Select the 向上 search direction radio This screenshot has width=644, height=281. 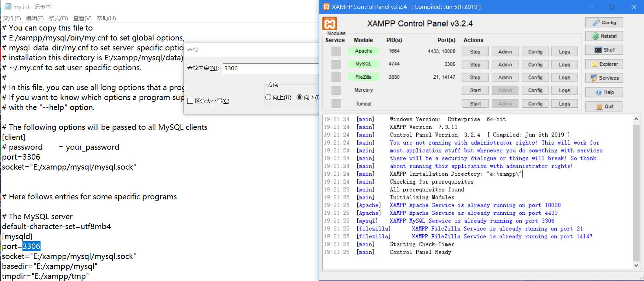pos(268,97)
